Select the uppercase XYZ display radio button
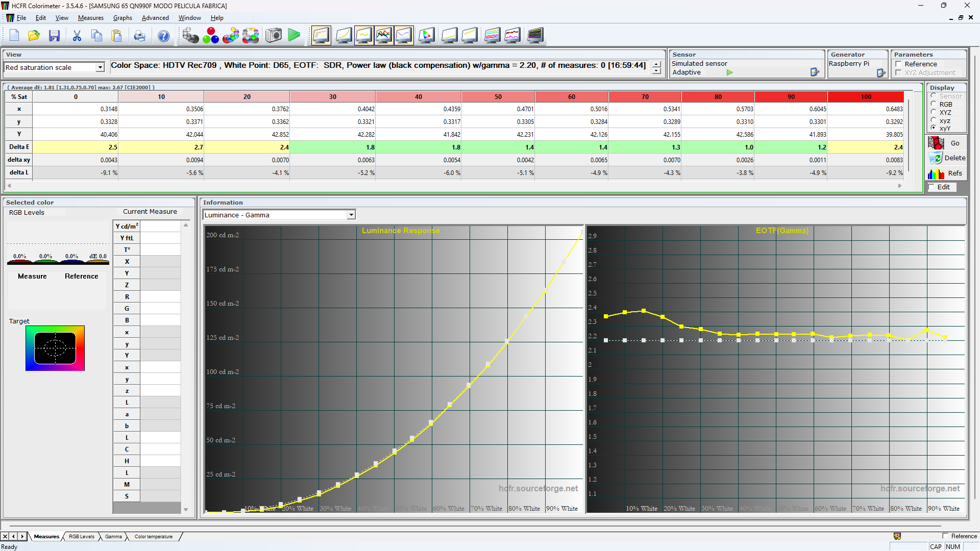 pyautogui.click(x=934, y=112)
